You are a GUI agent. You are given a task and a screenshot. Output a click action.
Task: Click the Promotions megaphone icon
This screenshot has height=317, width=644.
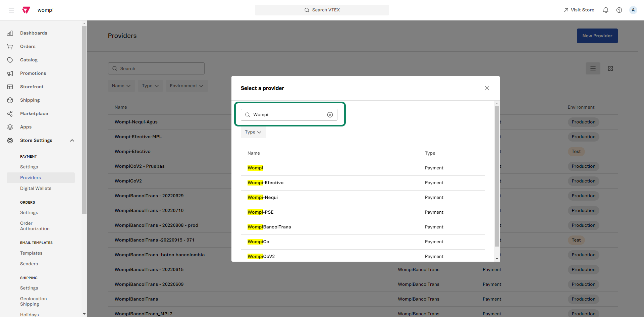click(x=10, y=73)
